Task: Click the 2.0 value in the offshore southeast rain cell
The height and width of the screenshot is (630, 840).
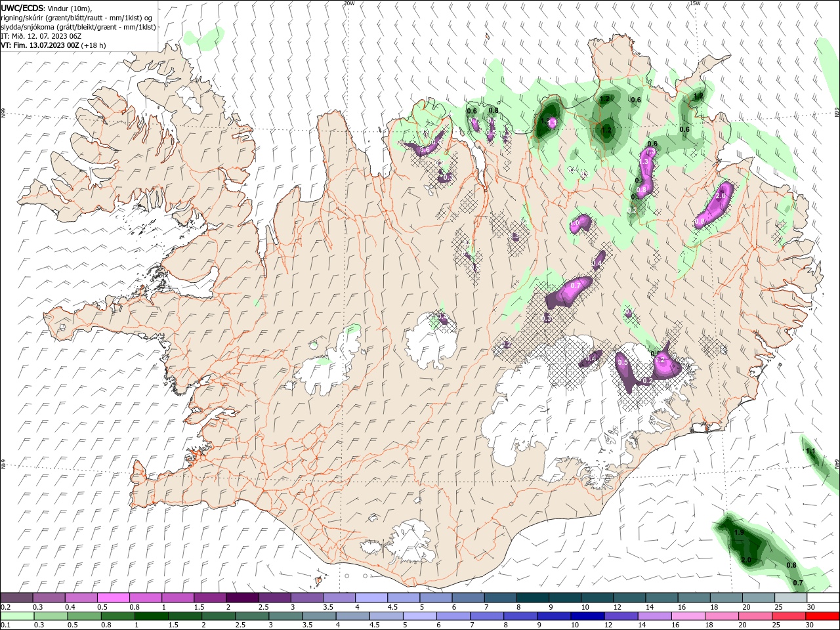Action: pyautogui.click(x=745, y=560)
